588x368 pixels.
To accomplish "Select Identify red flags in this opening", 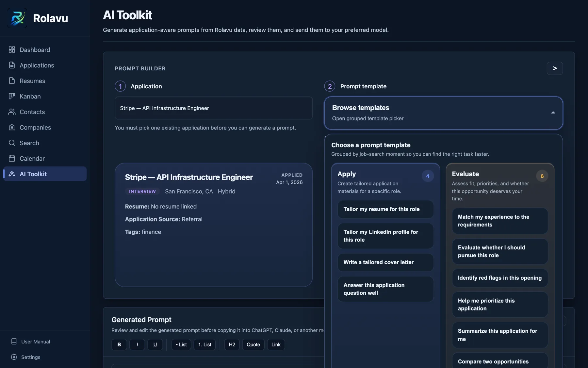I will [499, 278].
